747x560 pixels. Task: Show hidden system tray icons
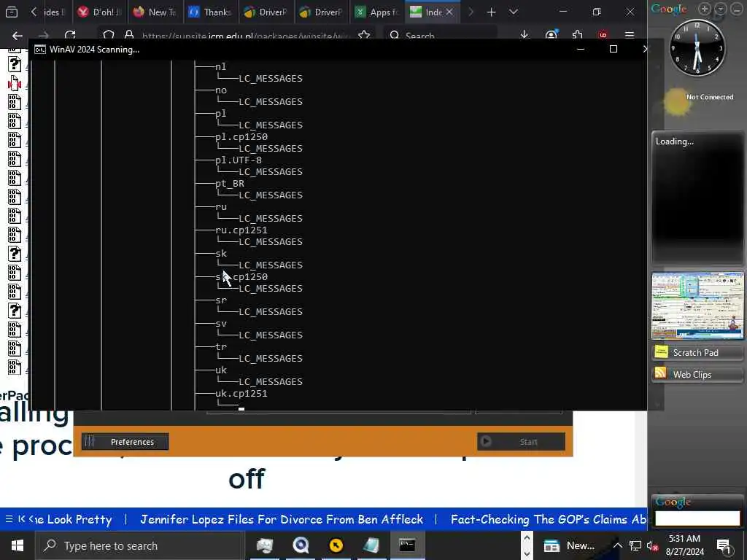[x=617, y=545]
